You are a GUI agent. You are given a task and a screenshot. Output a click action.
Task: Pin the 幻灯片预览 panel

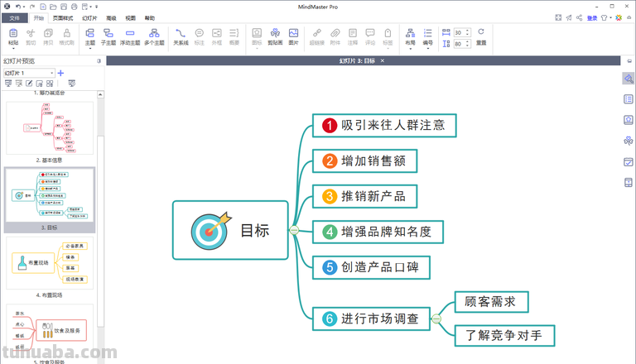pyautogui.click(x=99, y=60)
